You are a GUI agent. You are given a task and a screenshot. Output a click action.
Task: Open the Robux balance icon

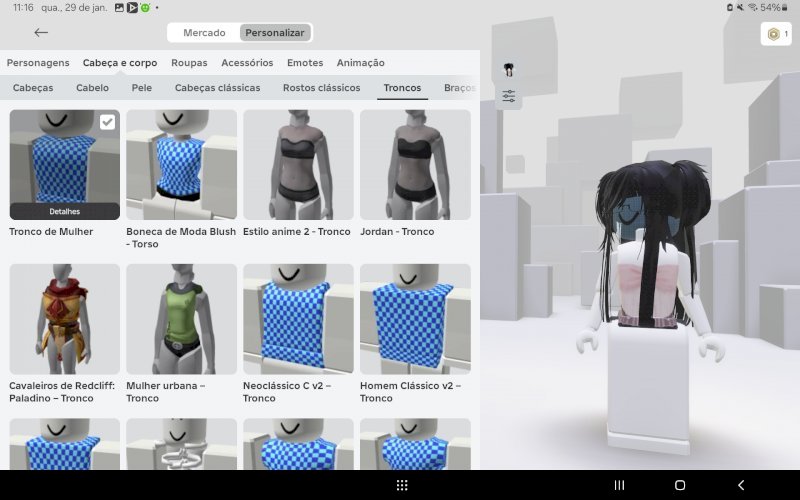coord(775,34)
